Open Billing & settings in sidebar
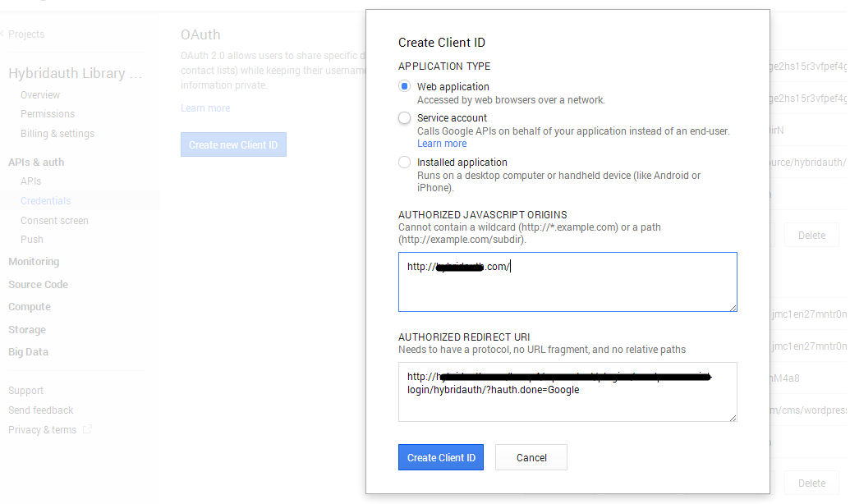Screen dimensions: 850x504 (x=57, y=133)
